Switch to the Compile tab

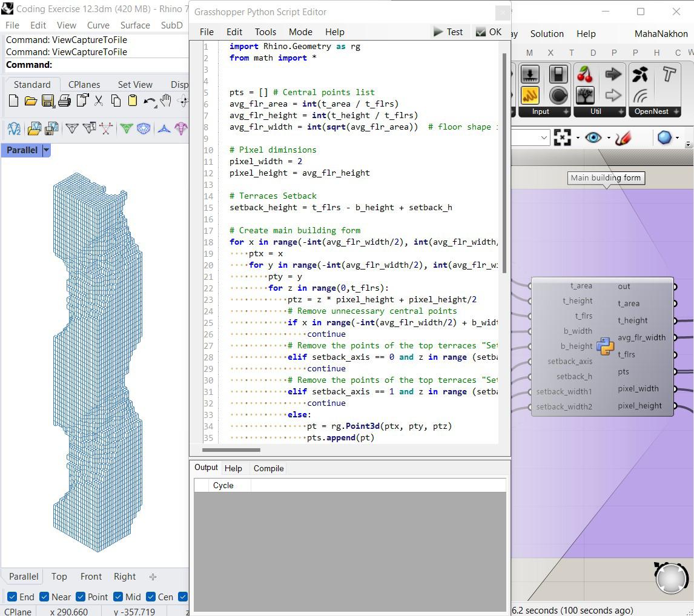tap(268, 468)
